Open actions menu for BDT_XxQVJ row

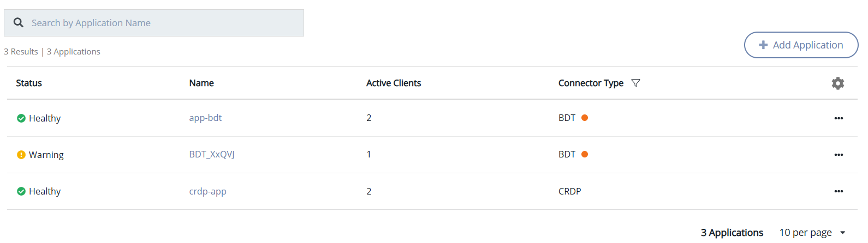839,155
